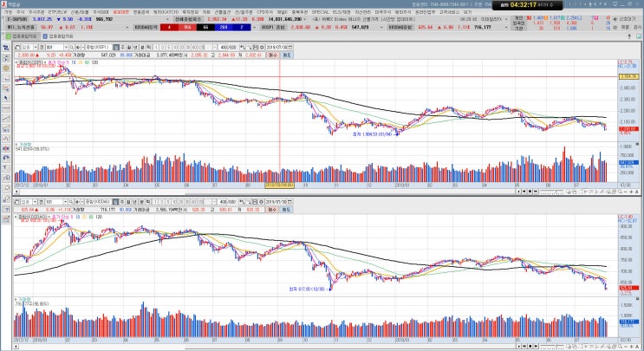Select the arrow pointer tool in the left sidebar

[x=6, y=98]
